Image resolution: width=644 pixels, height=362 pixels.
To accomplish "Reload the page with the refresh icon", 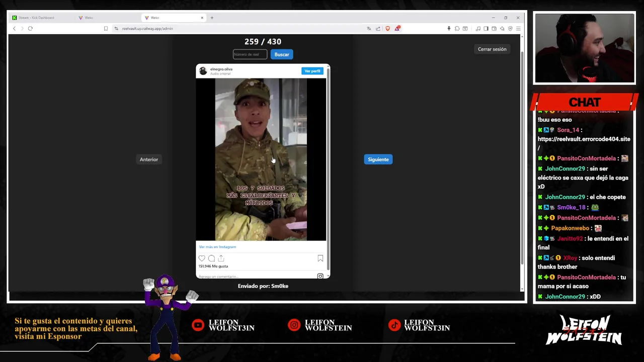I will coord(30,29).
